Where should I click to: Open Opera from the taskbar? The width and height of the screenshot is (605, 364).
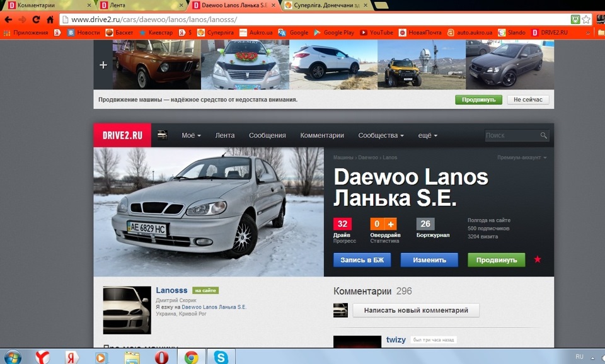[161, 357]
